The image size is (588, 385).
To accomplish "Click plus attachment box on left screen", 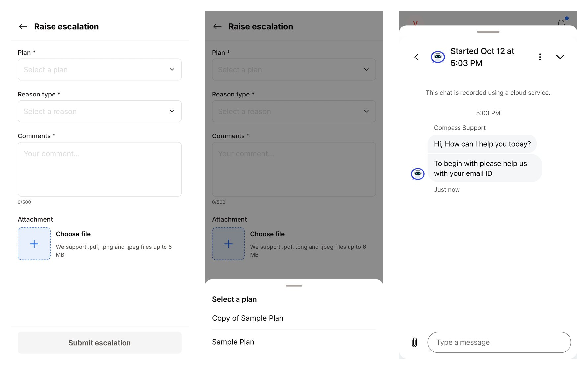I will pos(34,244).
